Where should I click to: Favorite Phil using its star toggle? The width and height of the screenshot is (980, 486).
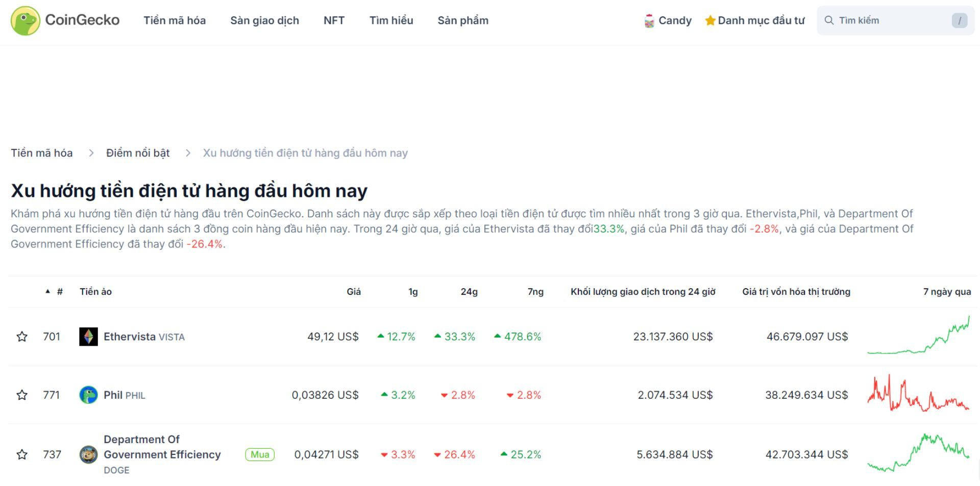point(22,395)
